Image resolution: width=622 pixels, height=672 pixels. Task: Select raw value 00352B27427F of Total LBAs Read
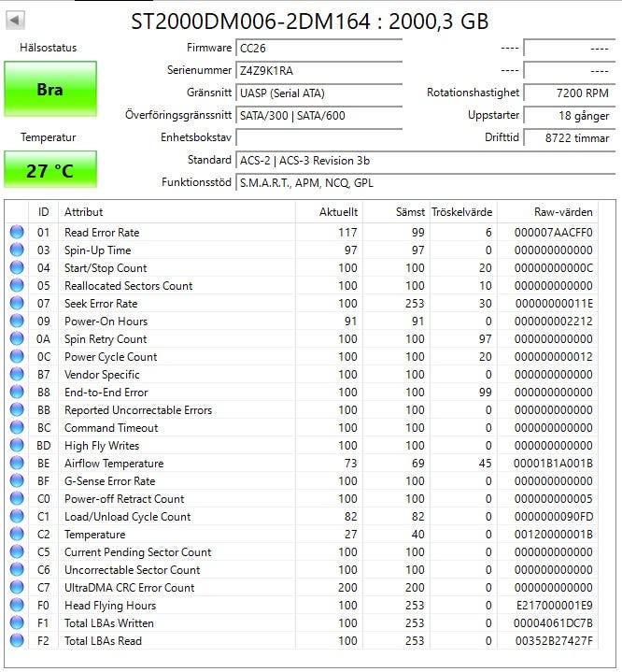pos(554,641)
